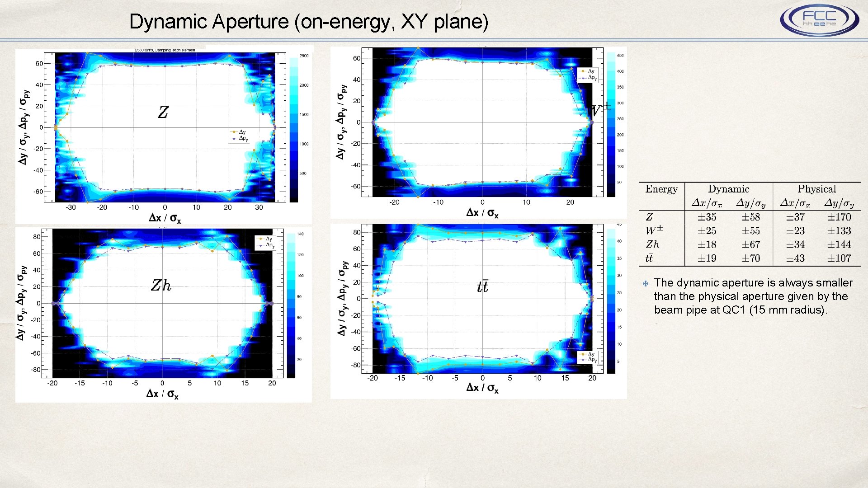Click the FCC hh ee he logo
Viewport: 868px width, 488px height.
[819, 20]
